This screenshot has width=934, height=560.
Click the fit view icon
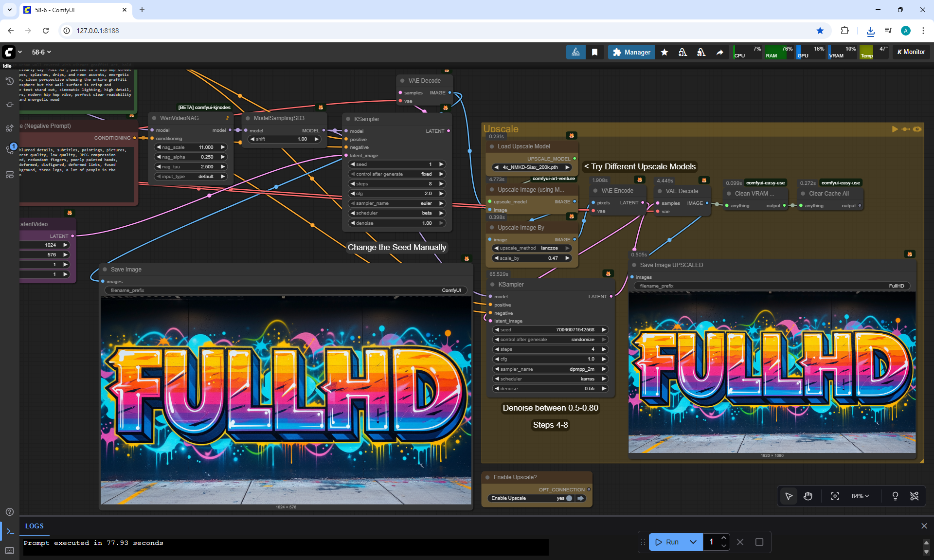point(835,496)
